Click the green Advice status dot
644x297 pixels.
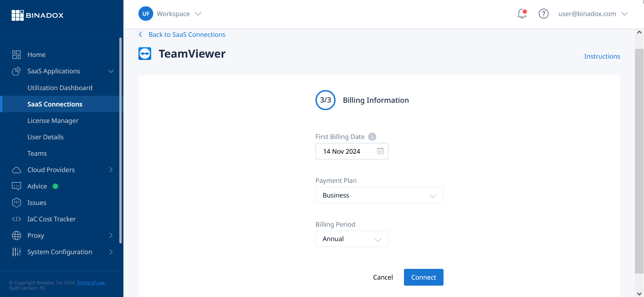56,186
